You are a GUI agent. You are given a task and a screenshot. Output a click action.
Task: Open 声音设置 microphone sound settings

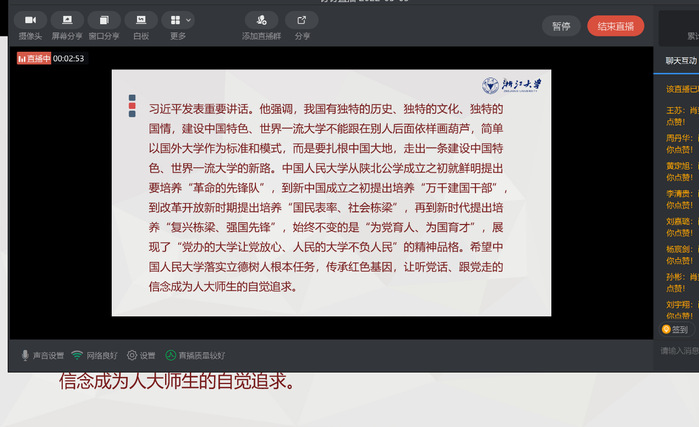43,355
